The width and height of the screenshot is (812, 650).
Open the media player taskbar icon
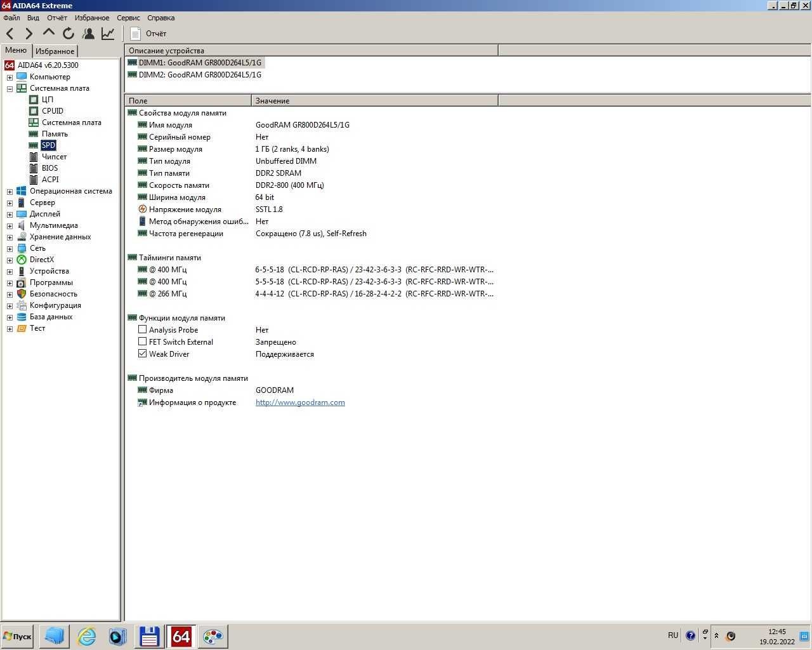(117, 636)
